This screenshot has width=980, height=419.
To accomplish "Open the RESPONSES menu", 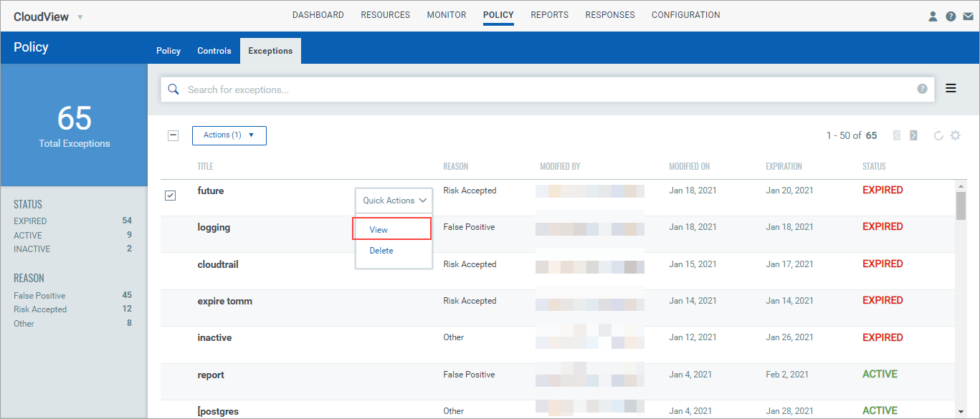I will tap(610, 15).
